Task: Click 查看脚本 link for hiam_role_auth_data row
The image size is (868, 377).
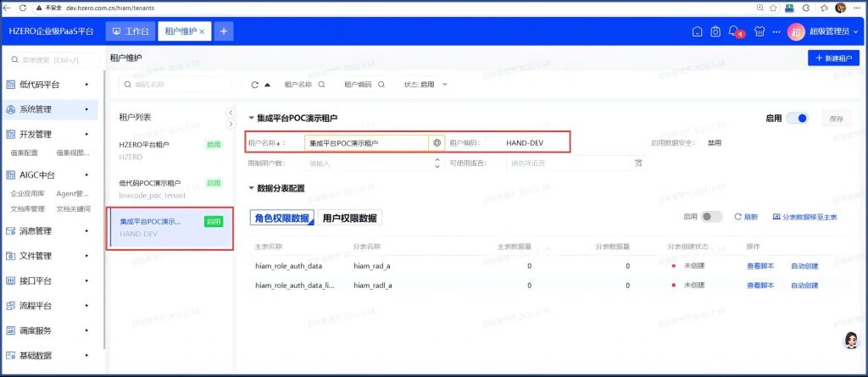Action: pyautogui.click(x=759, y=266)
